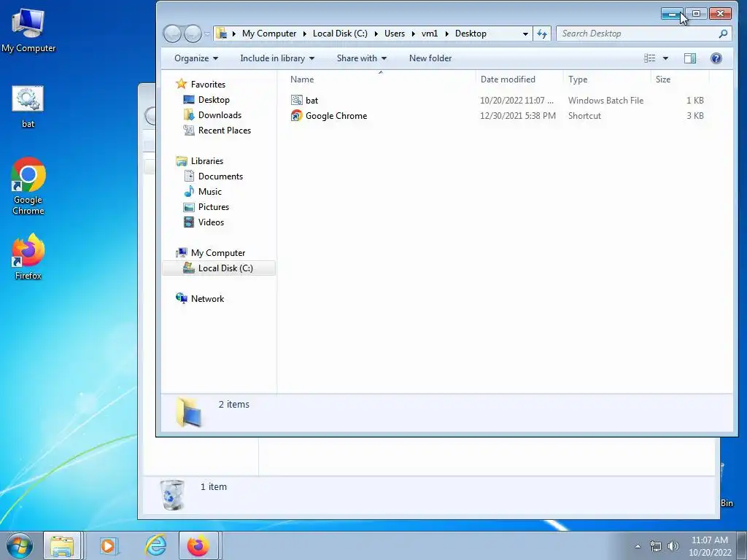This screenshot has height=560, width=747.
Task: Open Include in library dropdown
Action: point(277,58)
